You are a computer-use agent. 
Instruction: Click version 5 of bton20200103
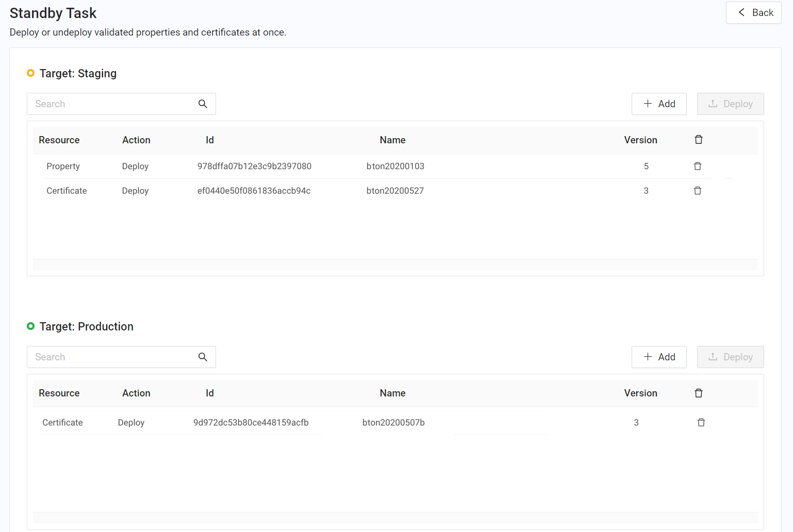pyautogui.click(x=646, y=166)
